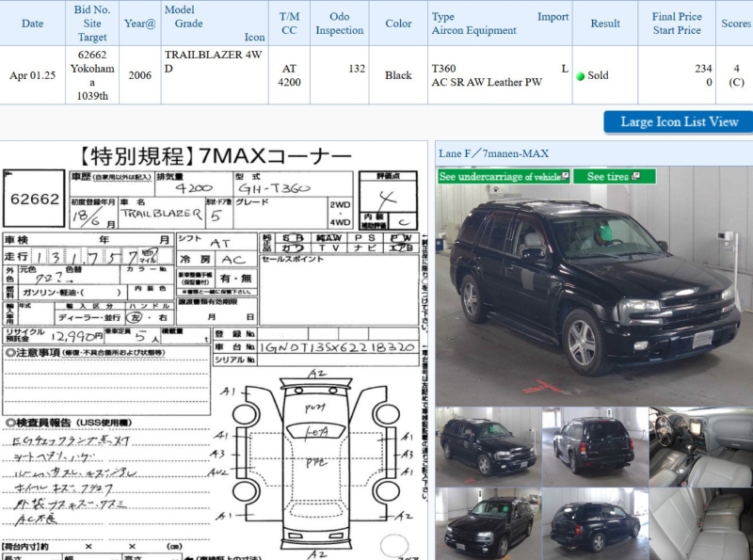Click the Final Price column header
This screenshot has height=560, width=753.
coord(676,24)
